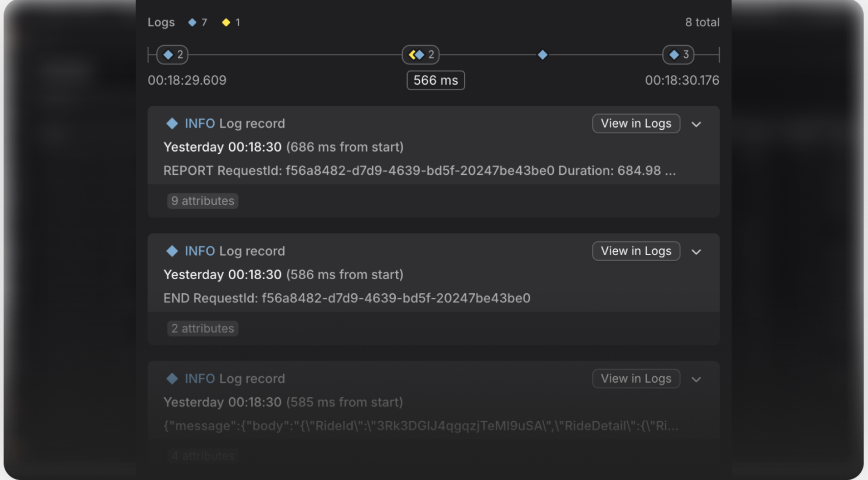The image size is (868, 480).
Task: Select the single blue diamond timeline marker
Action: 542,55
